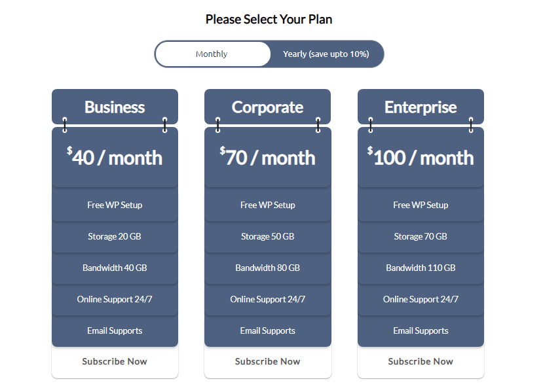Viewport: 543px width, 392px height.
Task: Select Yearly (save upto 10%) billing option
Action: (x=326, y=54)
